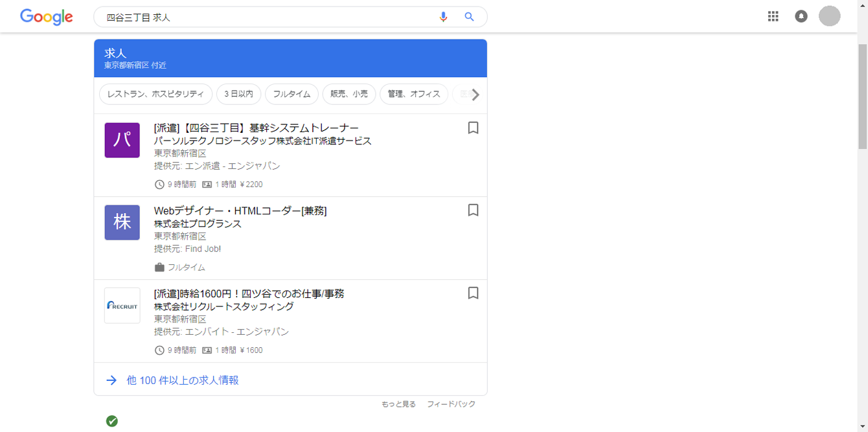Click 提供元: エンバイト - エンジャパン text
This screenshot has height=432, width=868.
pos(222,332)
